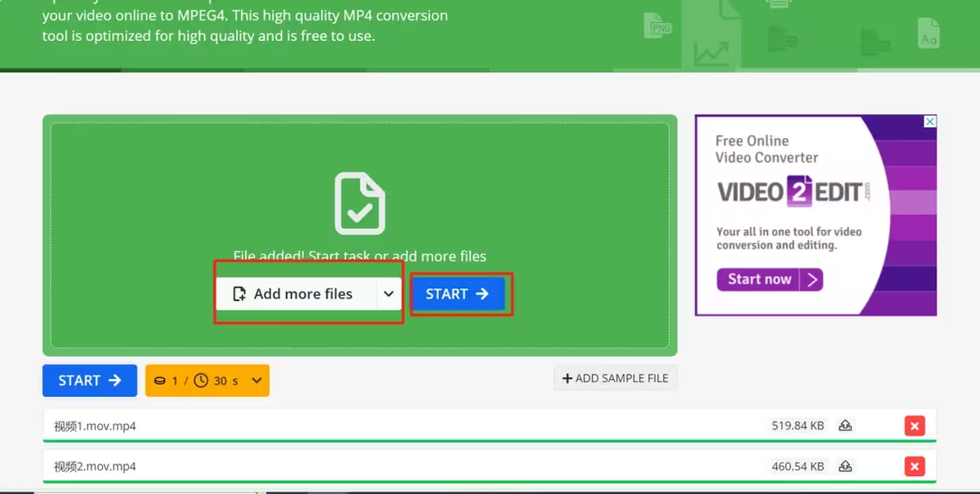This screenshot has height=494, width=980.
Task: Click 'Free Online Video Converter' ad text
Action: click(767, 150)
